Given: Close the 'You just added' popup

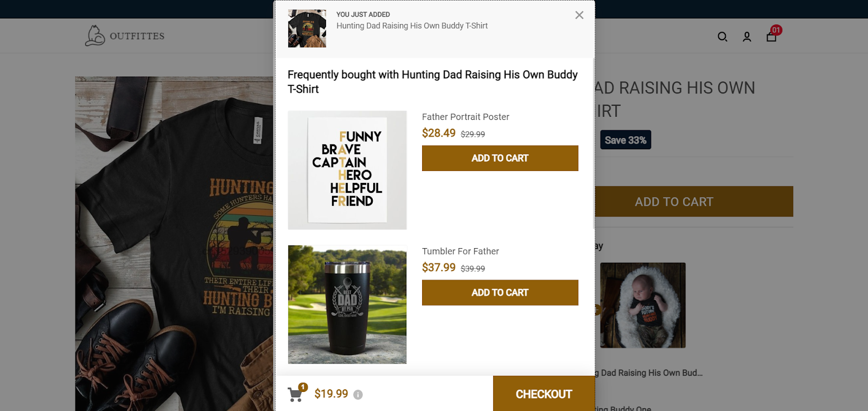Looking at the screenshot, I should (579, 15).
